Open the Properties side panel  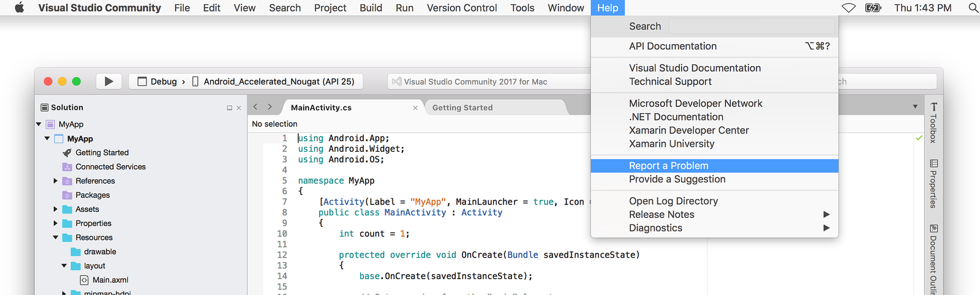[x=933, y=184]
